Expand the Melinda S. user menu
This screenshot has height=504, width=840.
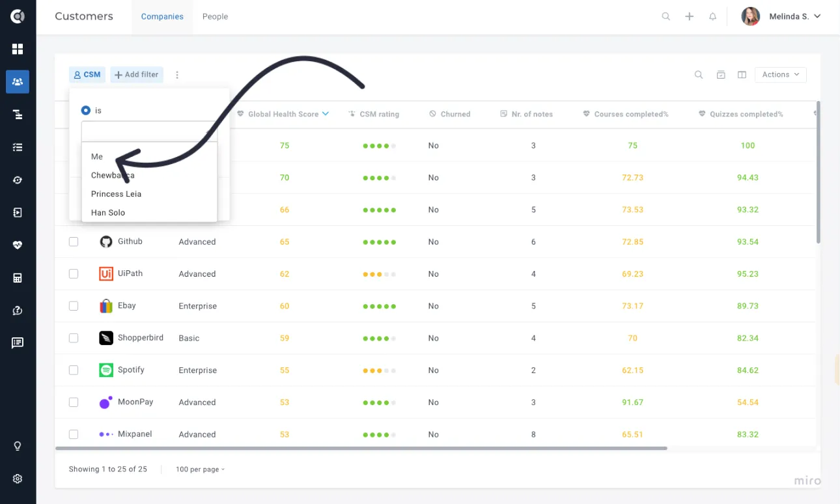pos(781,17)
